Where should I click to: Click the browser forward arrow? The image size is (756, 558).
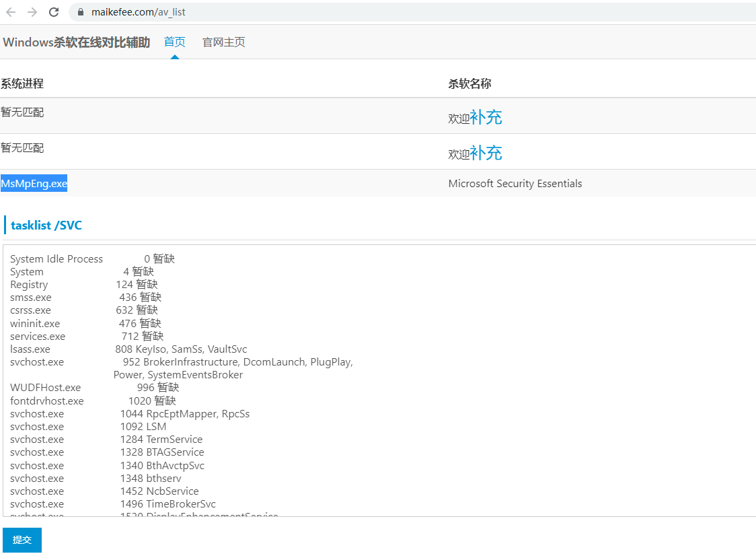[x=32, y=12]
